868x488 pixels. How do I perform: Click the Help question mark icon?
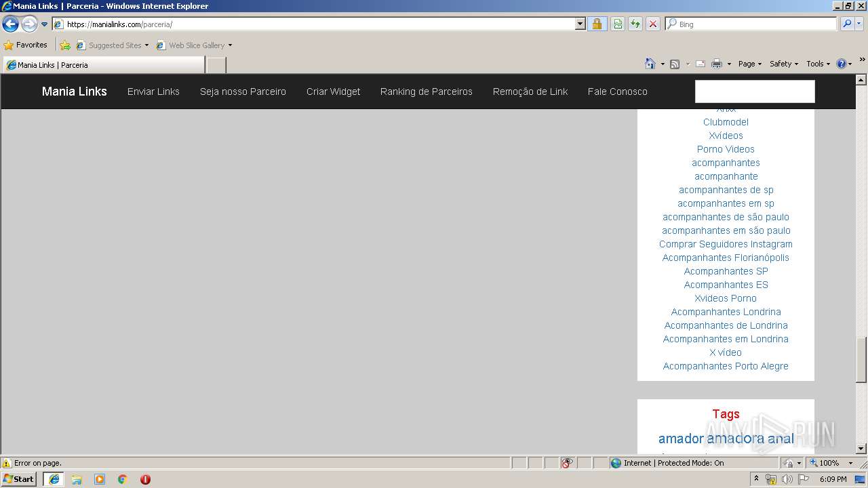pyautogui.click(x=842, y=64)
